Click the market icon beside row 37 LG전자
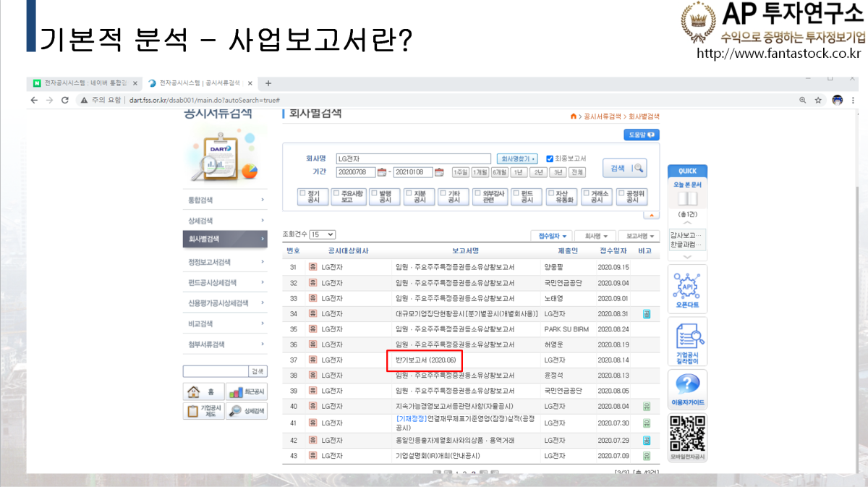This screenshot has width=868, height=487. click(x=313, y=360)
